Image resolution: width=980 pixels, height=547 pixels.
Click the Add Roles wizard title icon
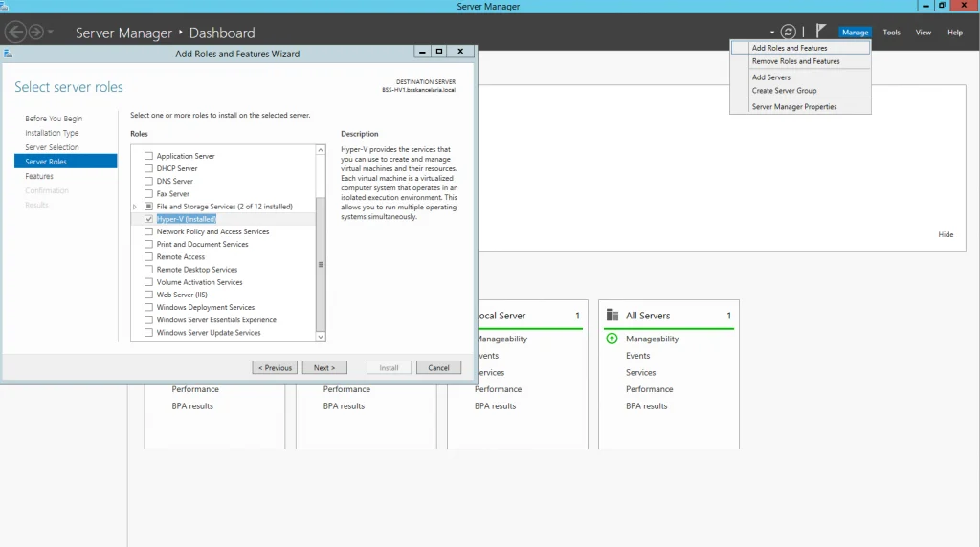tap(9, 54)
